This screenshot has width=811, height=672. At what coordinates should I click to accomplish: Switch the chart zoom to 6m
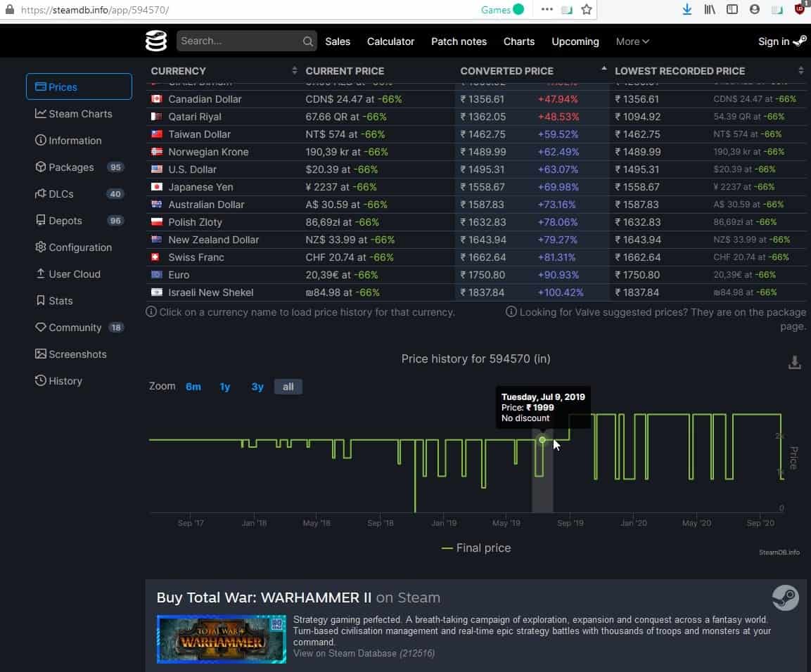coord(193,386)
